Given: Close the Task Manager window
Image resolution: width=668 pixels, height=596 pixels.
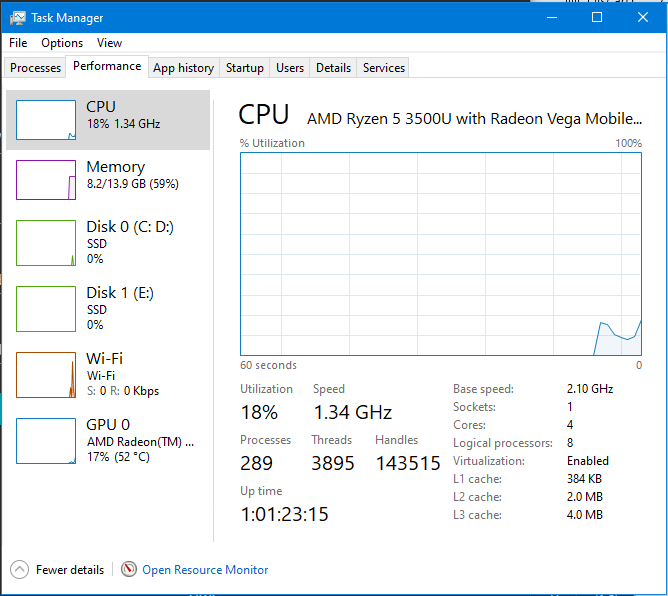Looking at the screenshot, I should click(643, 17).
